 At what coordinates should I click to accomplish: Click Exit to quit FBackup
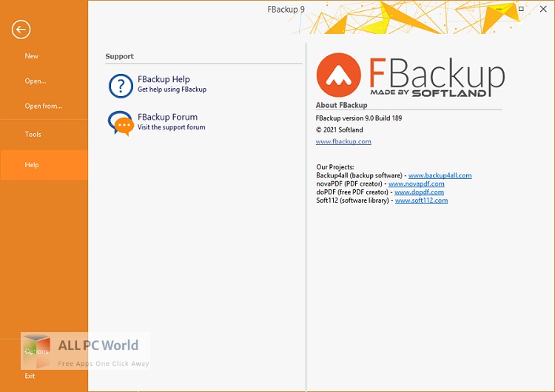coord(30,376)
